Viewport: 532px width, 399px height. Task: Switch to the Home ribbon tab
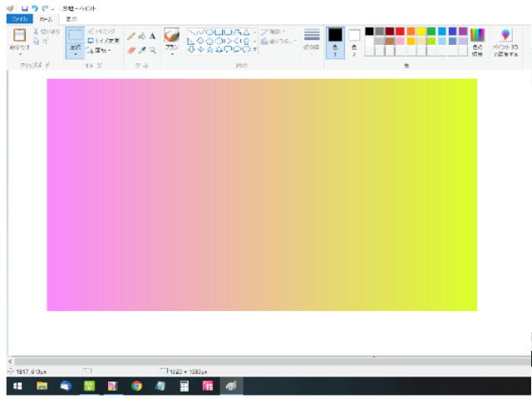tap(47, 19)
